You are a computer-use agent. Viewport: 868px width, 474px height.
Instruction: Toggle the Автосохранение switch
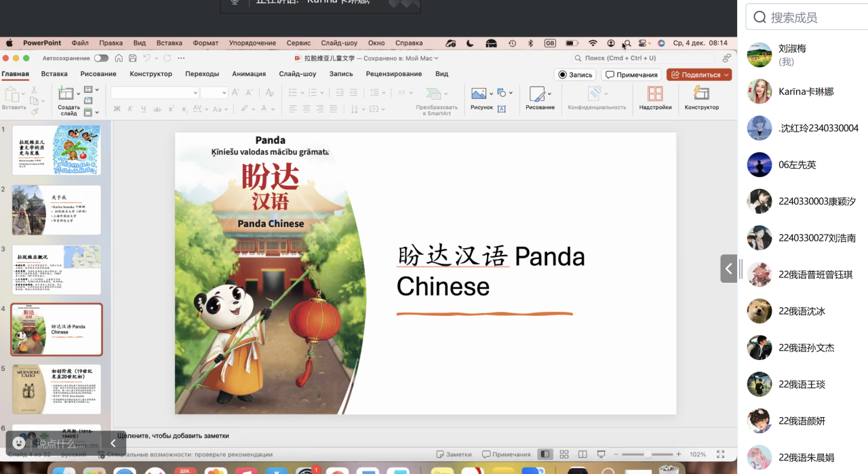click(101, 58)
